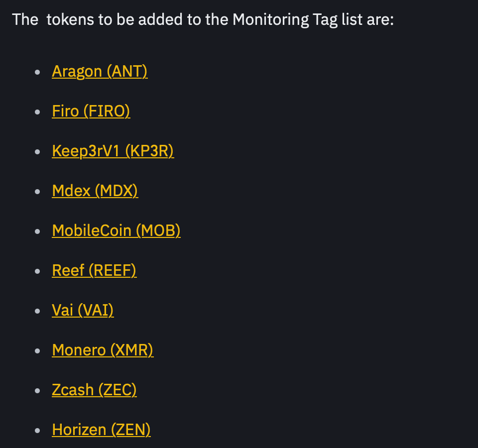Viewport: 478px width, 448px height.
Task: Click the bullet point beside Mdex
Action: point(37,192)
